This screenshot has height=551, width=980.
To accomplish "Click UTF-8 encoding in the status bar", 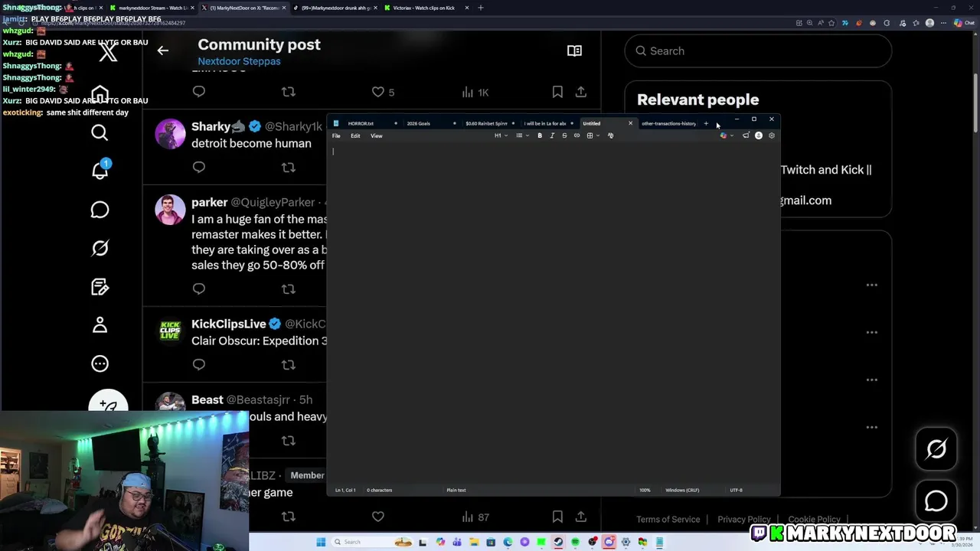I will click(x=736, y=490).
